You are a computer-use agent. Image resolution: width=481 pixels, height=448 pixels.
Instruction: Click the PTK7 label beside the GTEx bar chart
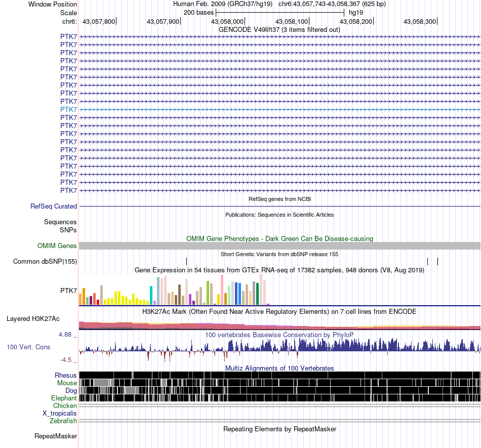[x=68, y=291]
